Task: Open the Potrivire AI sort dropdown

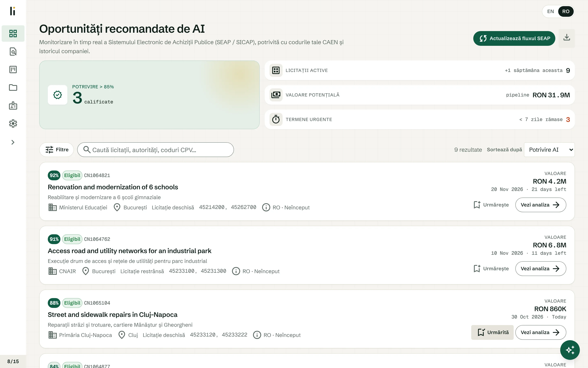Action: click(549, 150)
